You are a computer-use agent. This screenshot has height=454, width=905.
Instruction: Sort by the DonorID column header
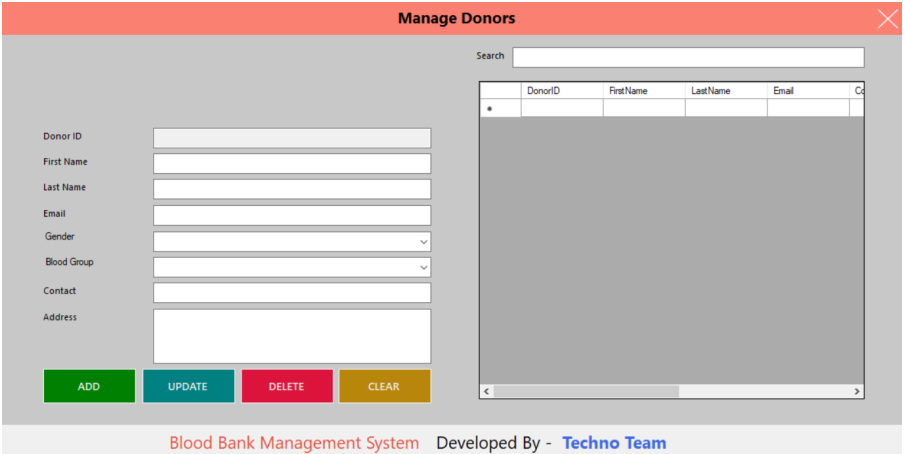point(562,91)
